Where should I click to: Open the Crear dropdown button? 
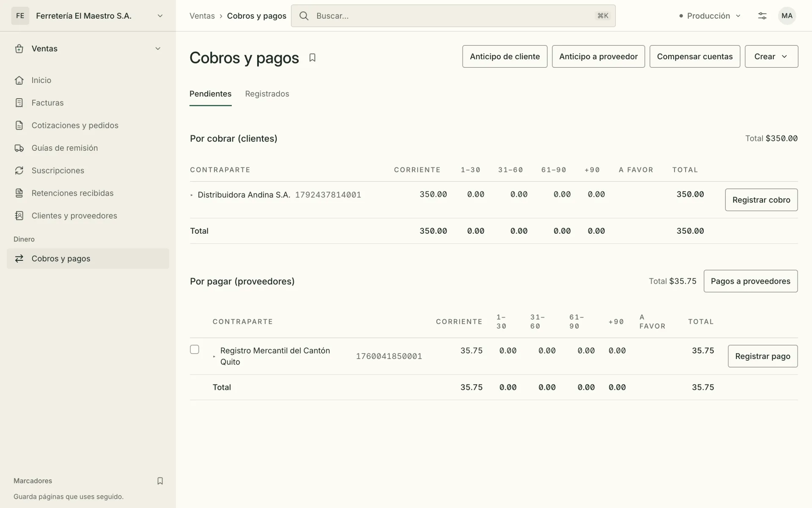coord(771,56)
